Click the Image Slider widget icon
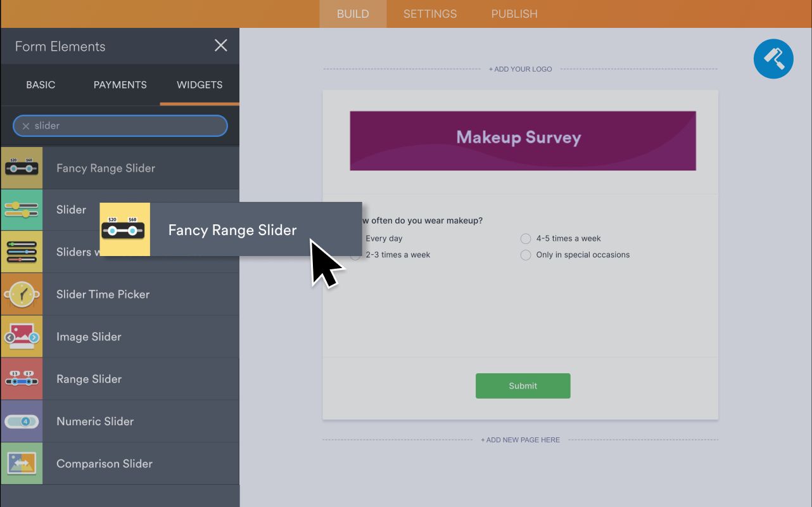The height and width of the screenshot is (507, 812). (22, 337)
